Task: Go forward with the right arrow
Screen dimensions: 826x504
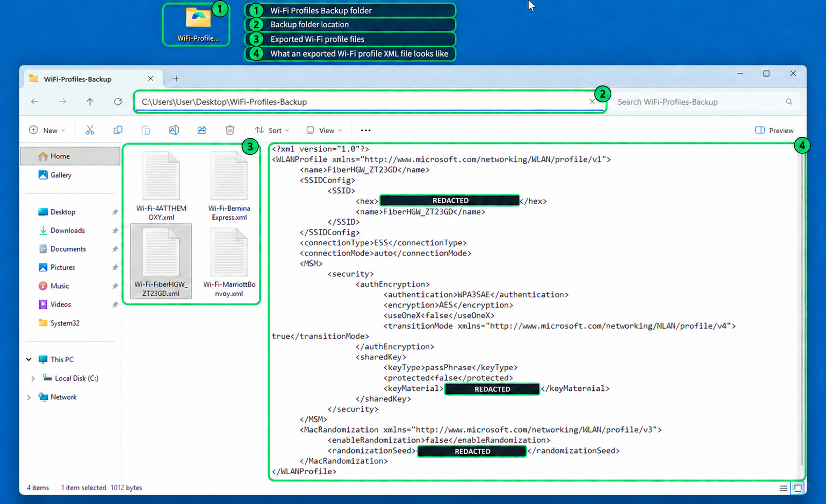Action: coord(62,101)
